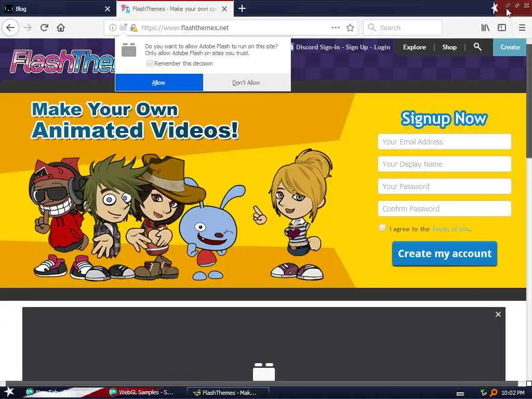Click the forward navigation arrow
Screen dimensions: 532x399
tap(28, 28)
